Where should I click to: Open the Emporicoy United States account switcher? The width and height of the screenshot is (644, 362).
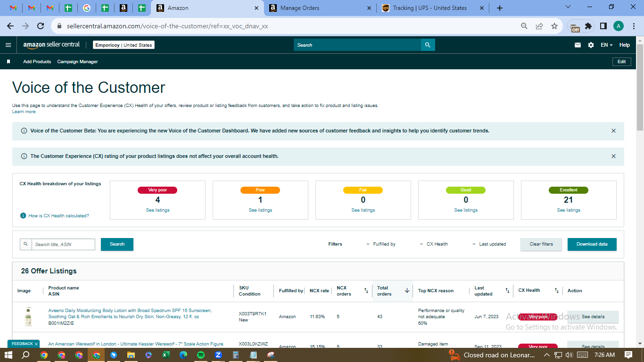tap(124, 45)
